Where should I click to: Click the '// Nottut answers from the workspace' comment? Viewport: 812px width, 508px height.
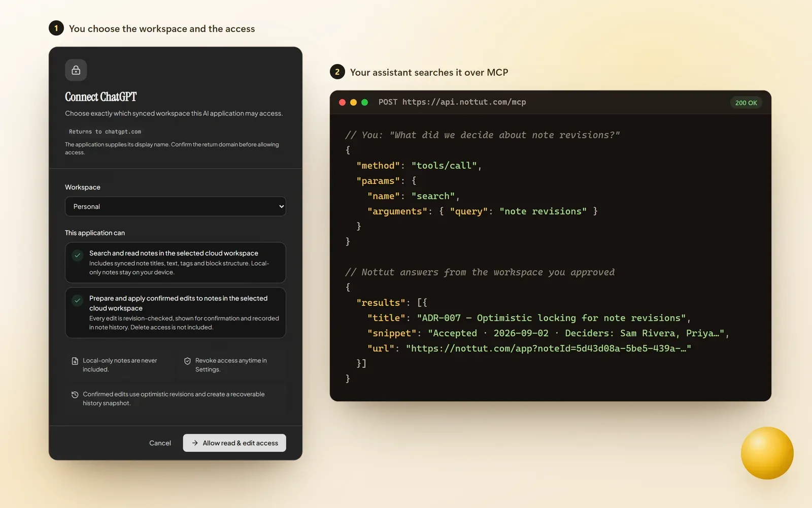[x=480, y=272]
